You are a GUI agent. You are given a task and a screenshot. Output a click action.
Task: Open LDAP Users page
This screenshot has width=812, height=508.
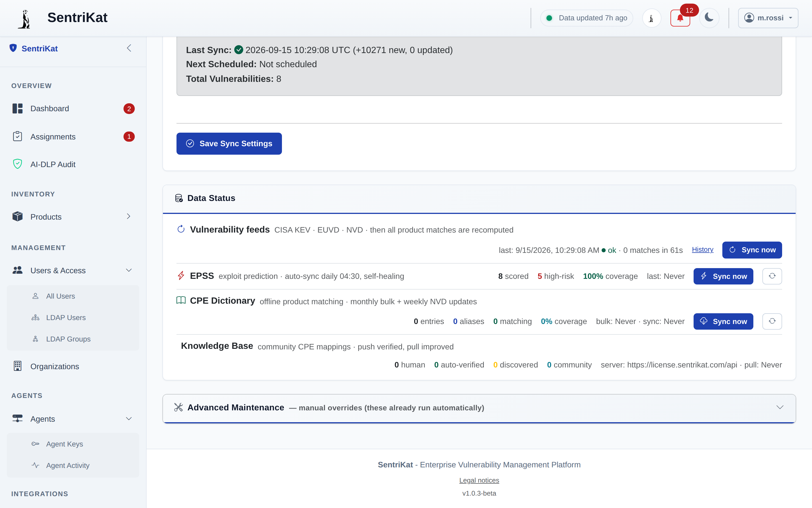click(x=73, y=317)
